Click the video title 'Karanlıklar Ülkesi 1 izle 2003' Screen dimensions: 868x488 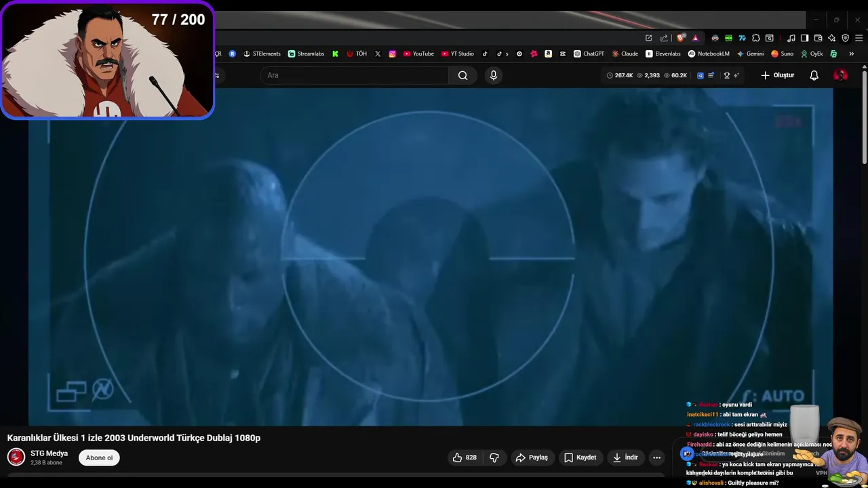click(x=134, y=438)
